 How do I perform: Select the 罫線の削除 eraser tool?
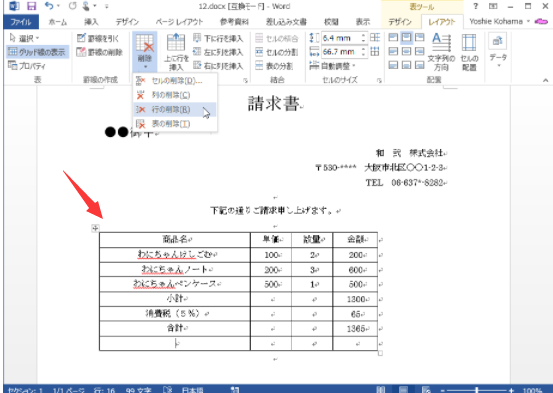click(100, 52)
